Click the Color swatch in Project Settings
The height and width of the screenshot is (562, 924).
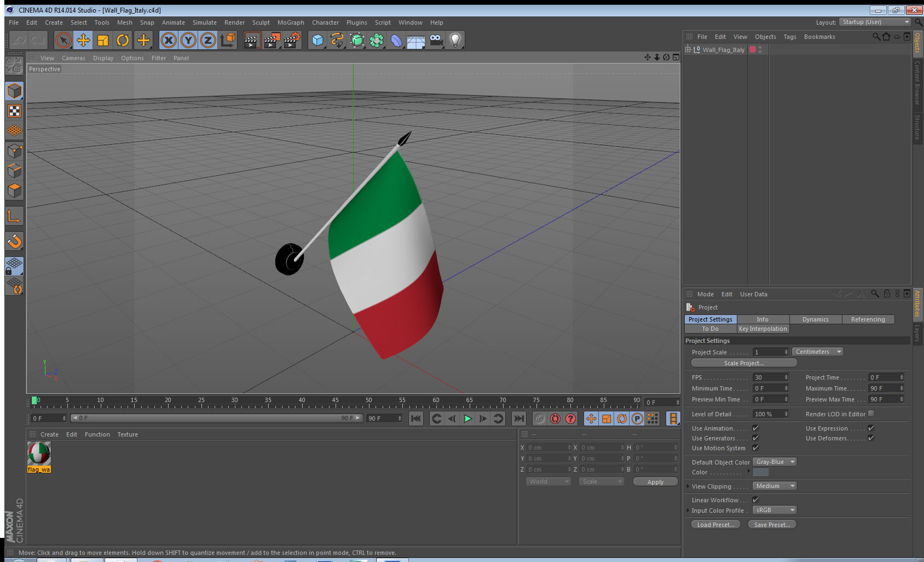tap(761, 472)
